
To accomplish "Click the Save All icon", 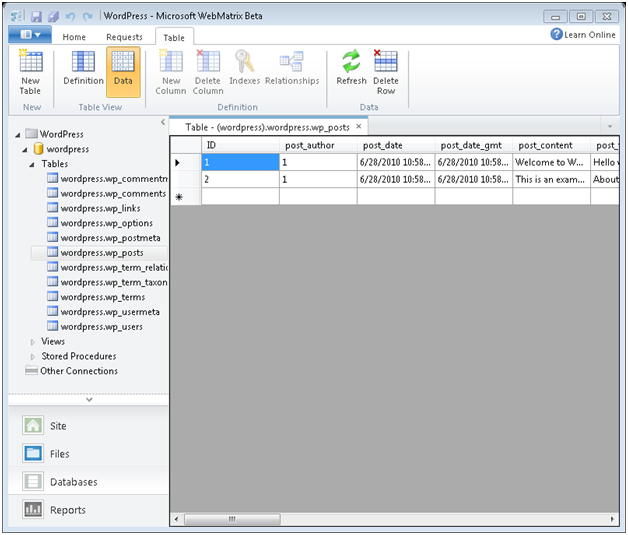I will (53, 16).
